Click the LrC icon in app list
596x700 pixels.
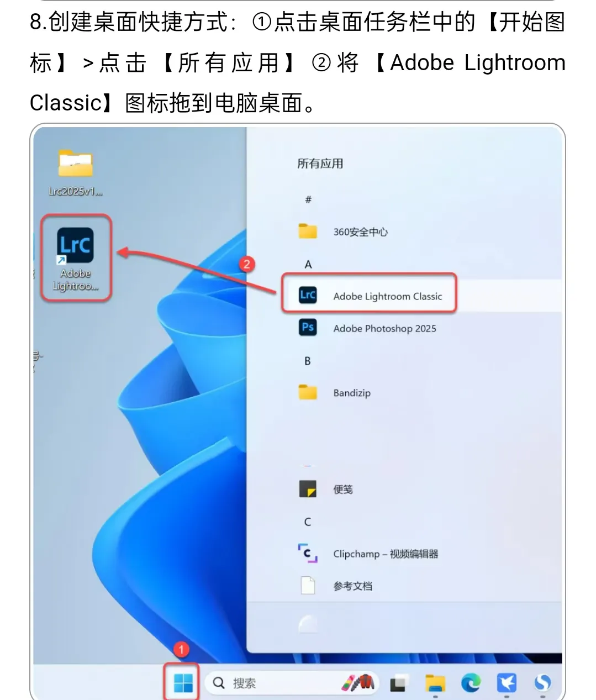pos(308,295)
